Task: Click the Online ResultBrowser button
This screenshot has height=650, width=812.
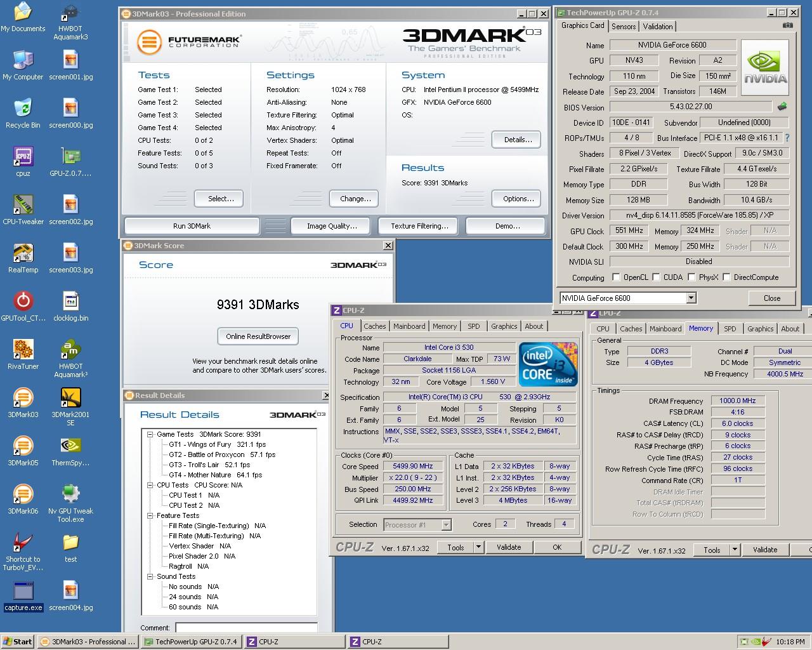Action: pyautogui.click(x=258, y=336)
